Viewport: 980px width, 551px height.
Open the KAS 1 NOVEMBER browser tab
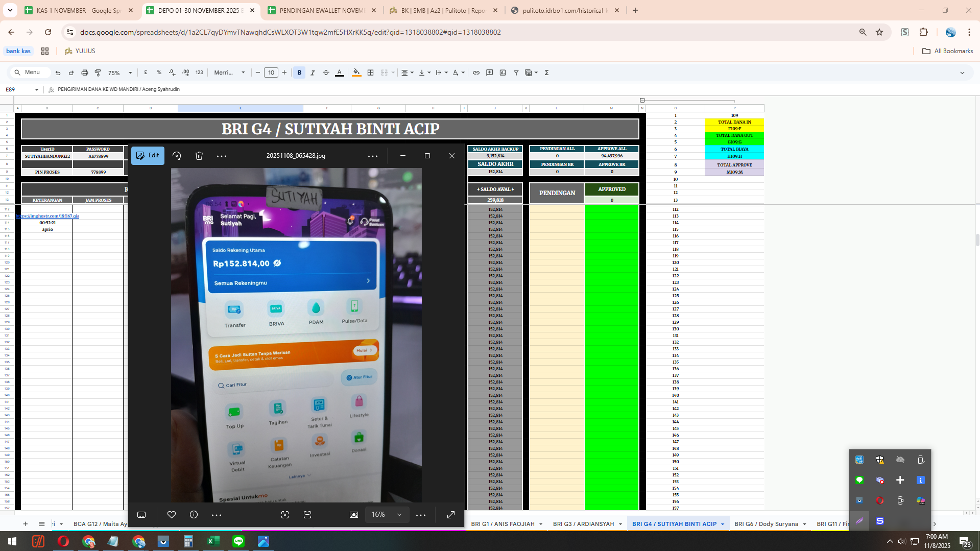[79, 10]
